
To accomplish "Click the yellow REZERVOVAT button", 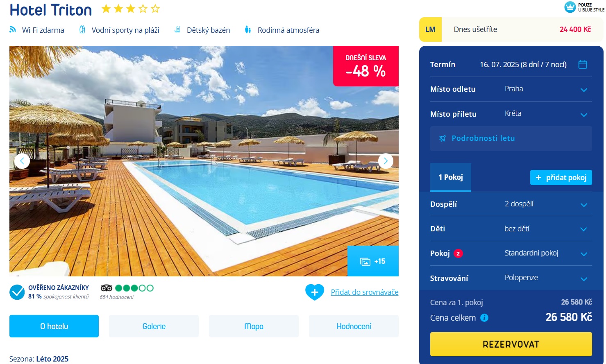I will point(511,344).
